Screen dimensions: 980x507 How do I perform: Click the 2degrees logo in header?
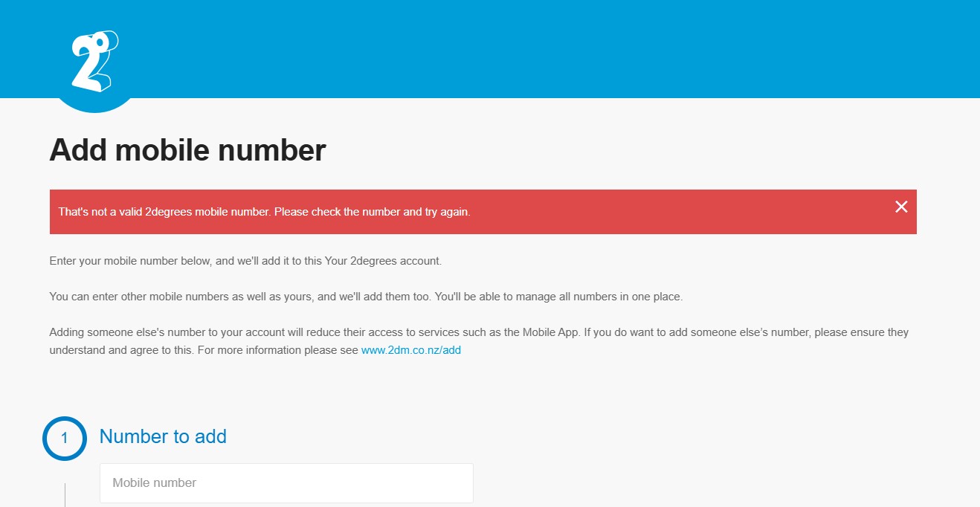[x=94, y=62]
